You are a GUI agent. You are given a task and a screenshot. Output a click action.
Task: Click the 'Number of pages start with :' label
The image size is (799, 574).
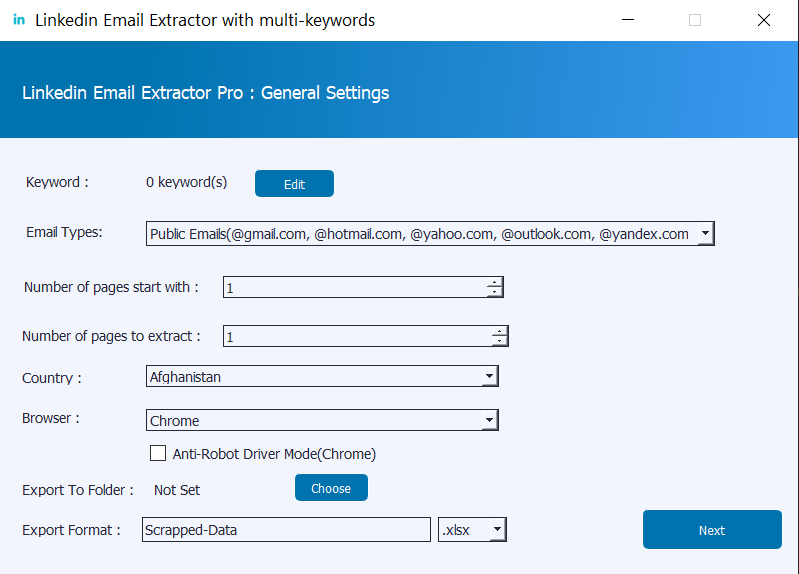(x=111, y=287)
